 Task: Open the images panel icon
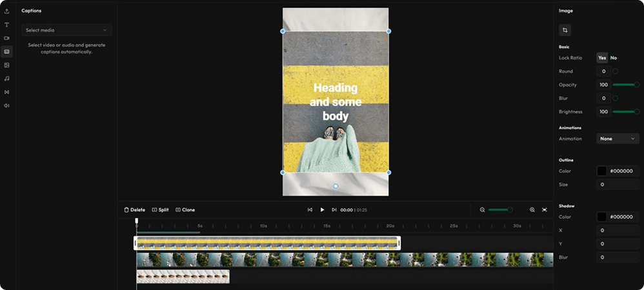point(6,65)
